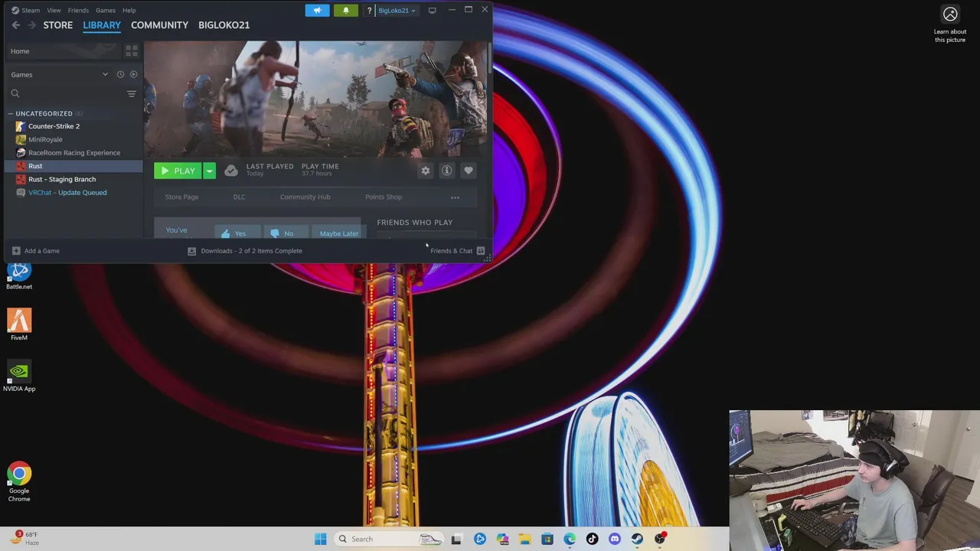
Task: Add Rust to favorites heart icon
Action: point(469,171)
